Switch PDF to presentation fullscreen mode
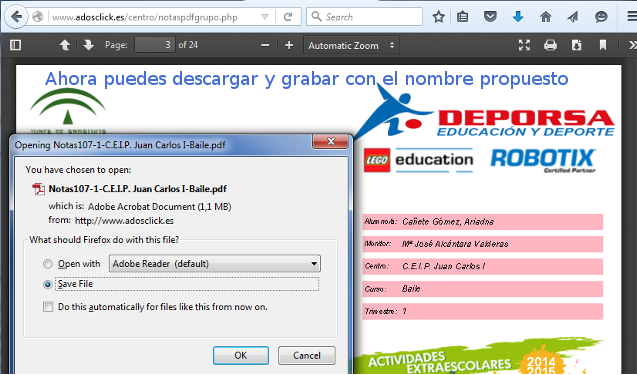Viewport: 637px width, 375px height. click(524, 45)
